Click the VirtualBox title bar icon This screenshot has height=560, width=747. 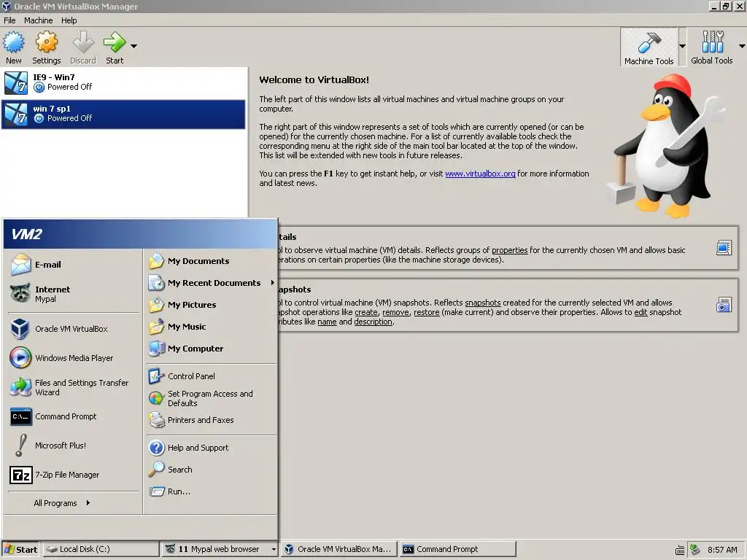[6, 6]
